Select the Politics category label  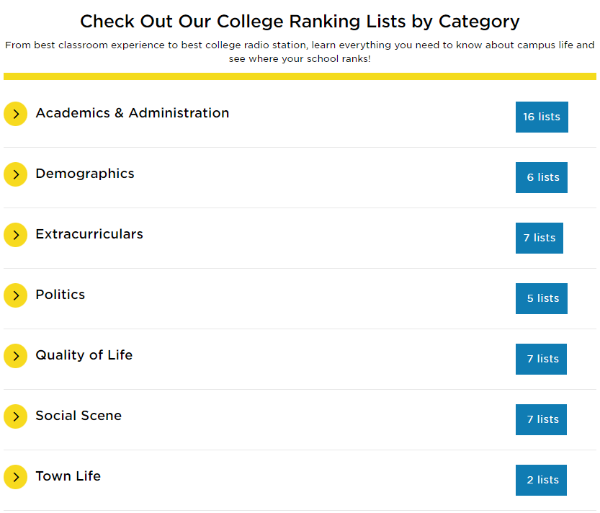click(60, 295)
